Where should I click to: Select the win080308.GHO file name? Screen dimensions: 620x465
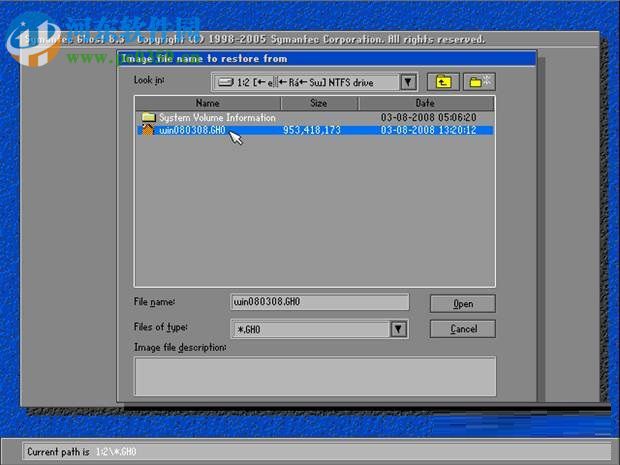pyautogui.click(x=192, y=130)
